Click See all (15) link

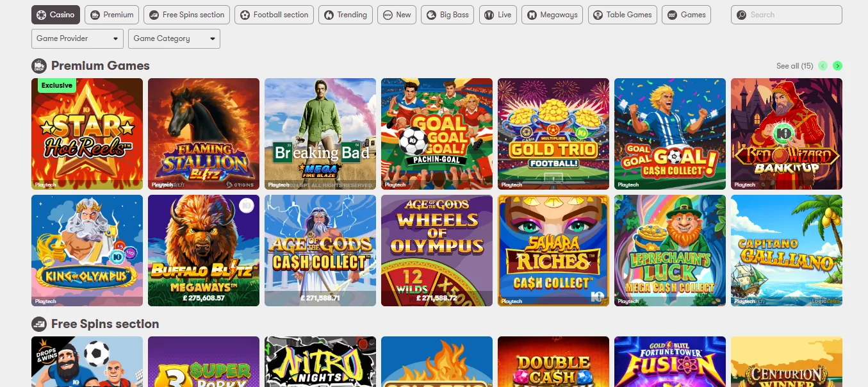tap(794, 66)
